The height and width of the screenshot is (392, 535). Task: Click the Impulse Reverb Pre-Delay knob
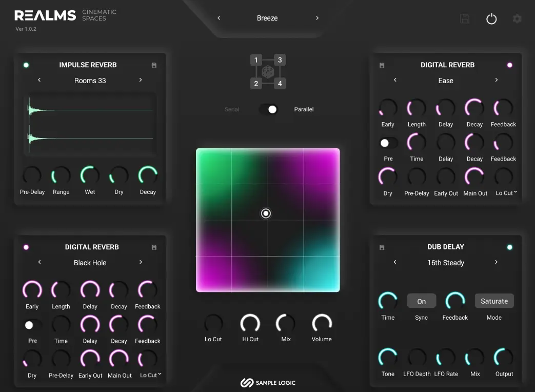pos(32,175)
